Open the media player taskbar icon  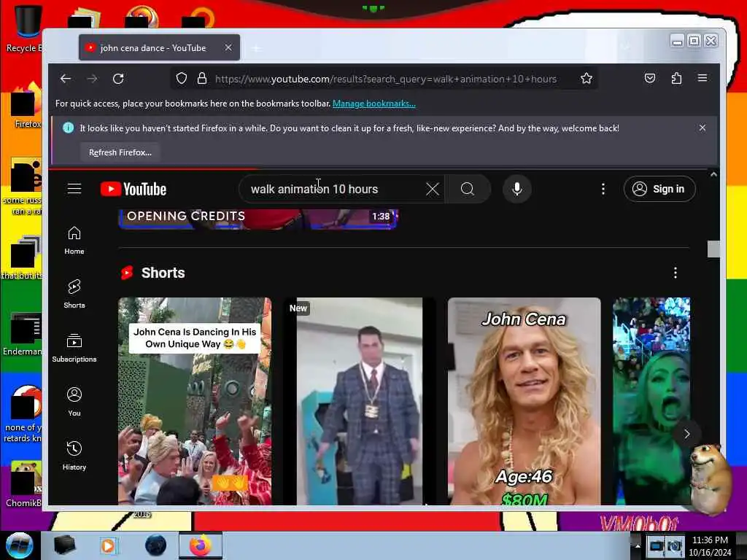point(108,545)
